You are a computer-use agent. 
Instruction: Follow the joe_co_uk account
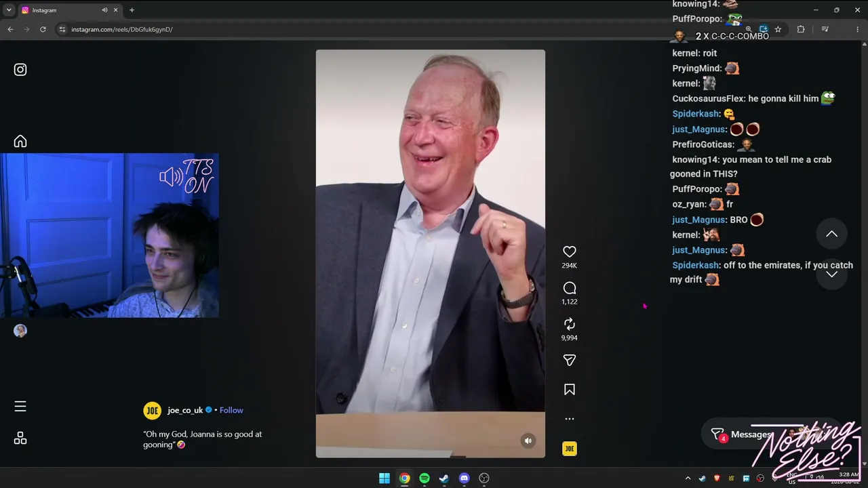click(x=231, y=410)
